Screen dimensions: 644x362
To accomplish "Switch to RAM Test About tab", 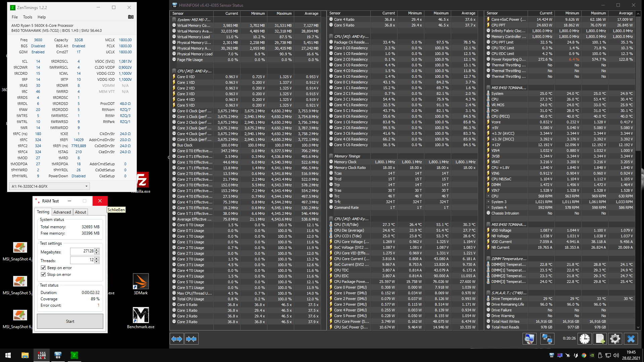I will tap(80, 212).
